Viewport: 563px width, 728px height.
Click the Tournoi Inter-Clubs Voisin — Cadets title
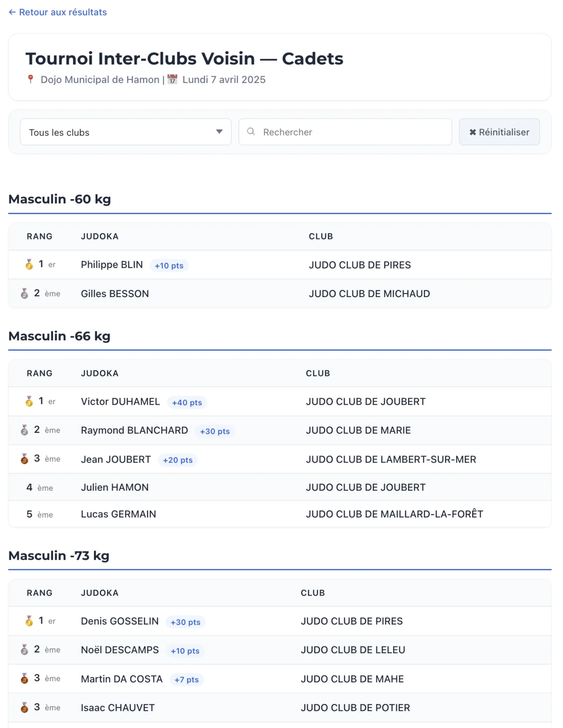(184, 59)
